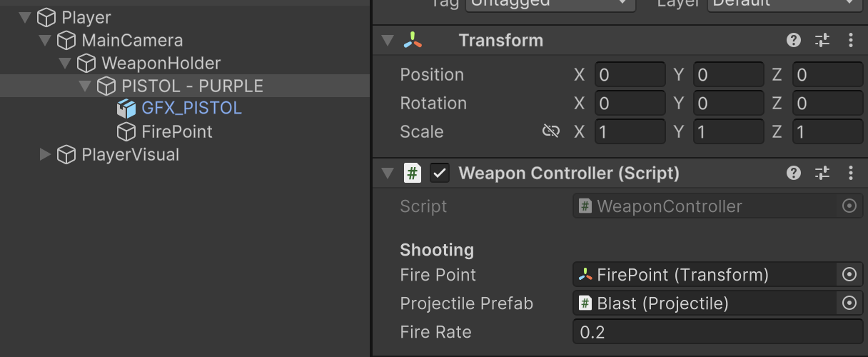
Task: Disable the Weapon Controller script checkbox
Action: click(440, 173)
